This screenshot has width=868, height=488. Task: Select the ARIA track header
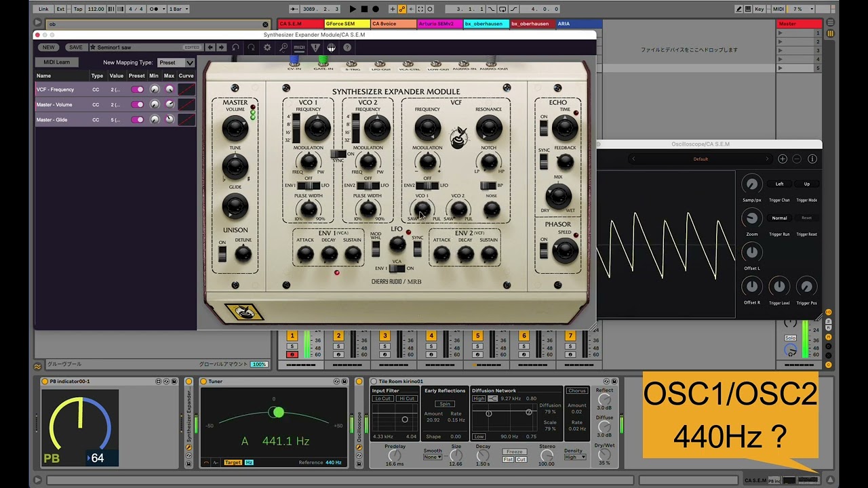(578, 24)
